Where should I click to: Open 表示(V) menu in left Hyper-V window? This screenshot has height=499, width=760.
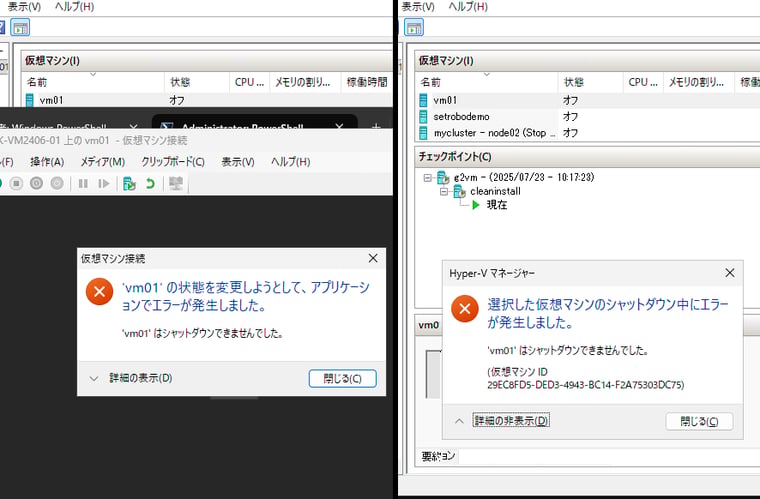(24, 7)
